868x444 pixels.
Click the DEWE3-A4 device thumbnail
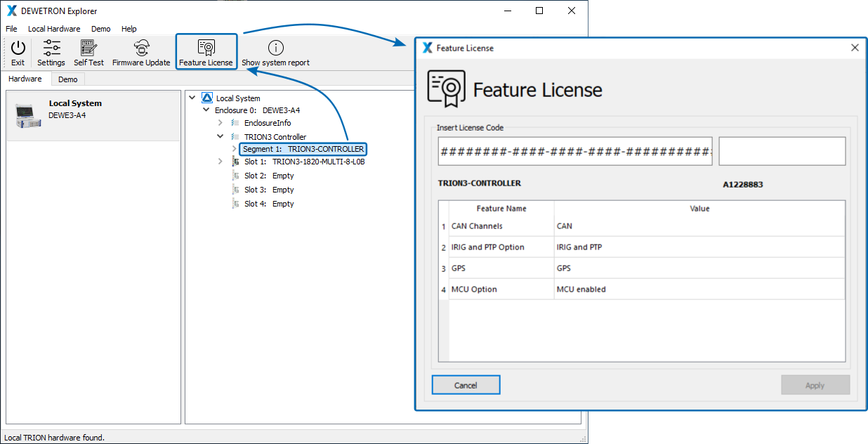[28, 116]
